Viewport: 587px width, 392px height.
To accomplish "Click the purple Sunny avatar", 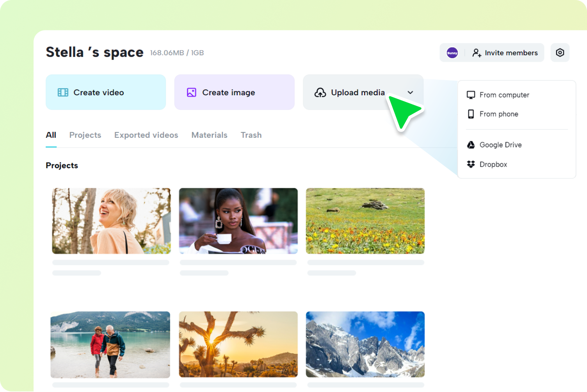I will pyautogui.click(x=452, y=53).
